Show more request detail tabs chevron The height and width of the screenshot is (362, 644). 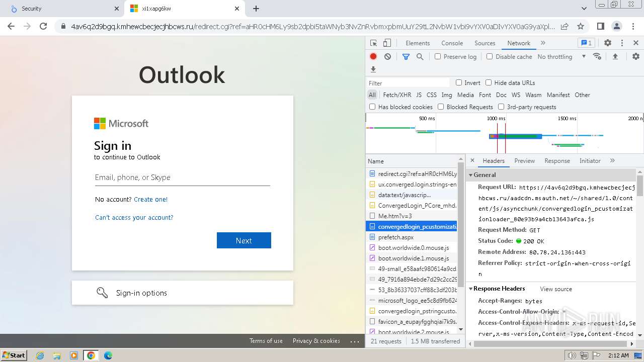coord(612,160)
